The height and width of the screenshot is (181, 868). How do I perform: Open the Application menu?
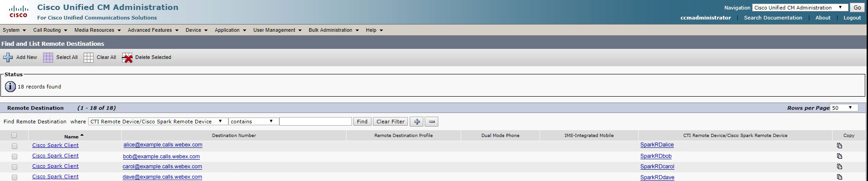[x=230, y=30]
